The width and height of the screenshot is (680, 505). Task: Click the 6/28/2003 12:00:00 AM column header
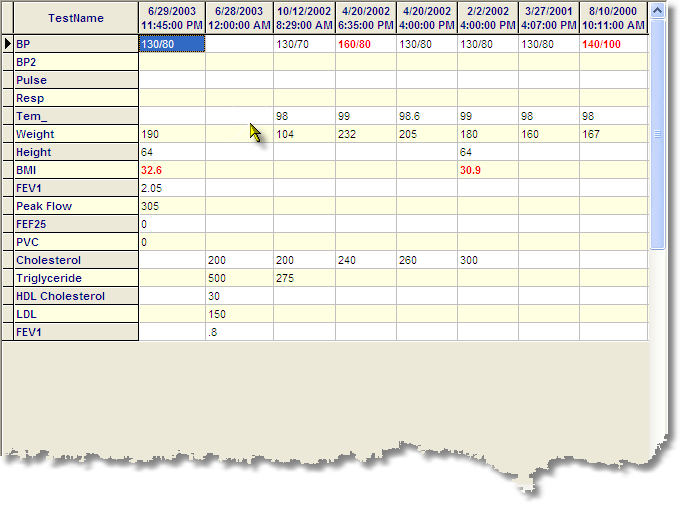point(239,18)
